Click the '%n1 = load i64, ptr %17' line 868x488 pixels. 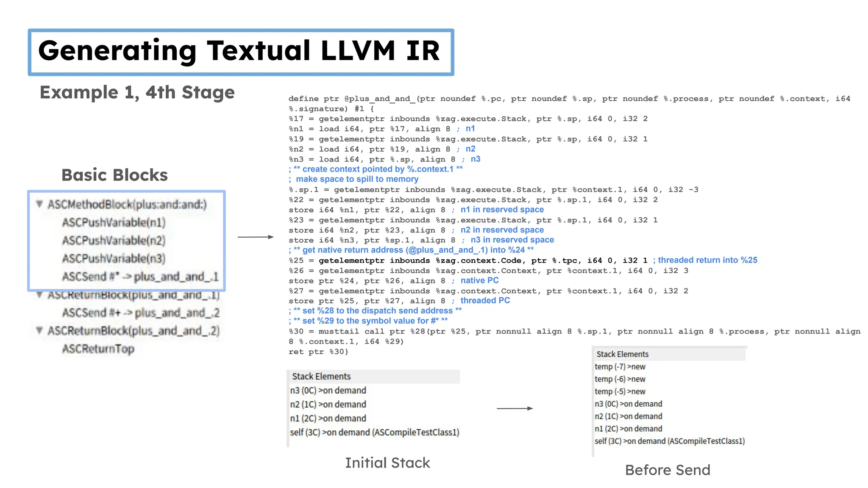(x=381, y=129)
